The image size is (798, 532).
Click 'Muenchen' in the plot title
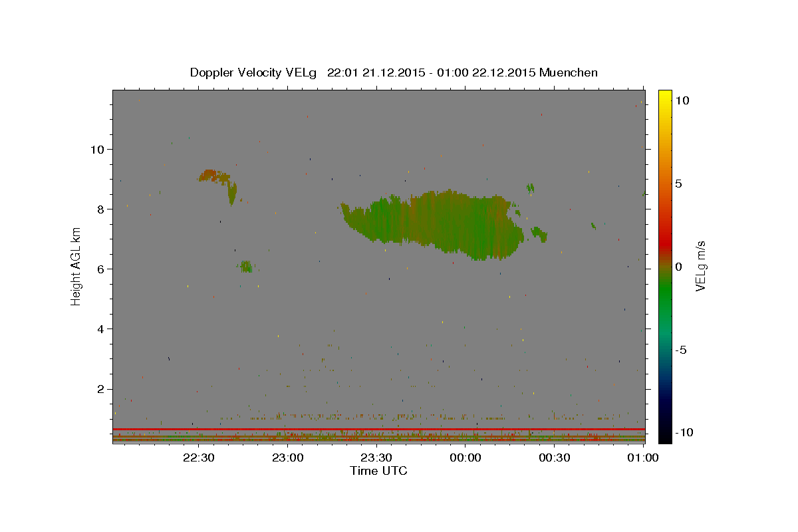point(569,72)
